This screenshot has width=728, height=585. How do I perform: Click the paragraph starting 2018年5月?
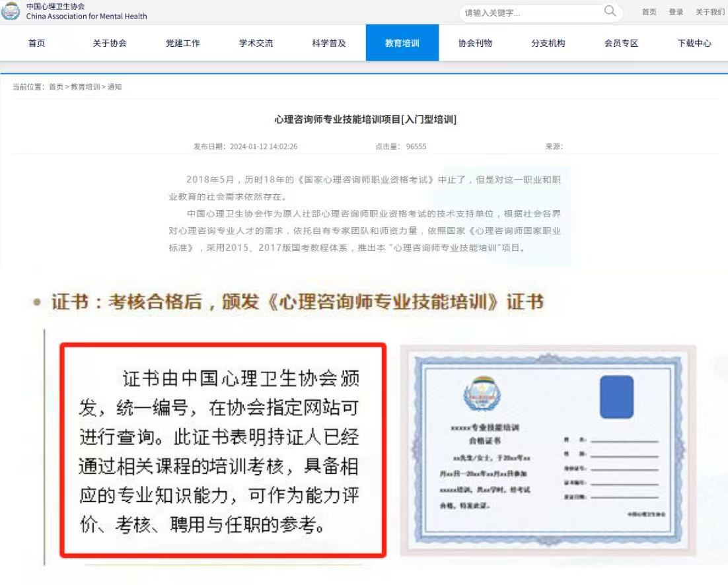point(365,188)
